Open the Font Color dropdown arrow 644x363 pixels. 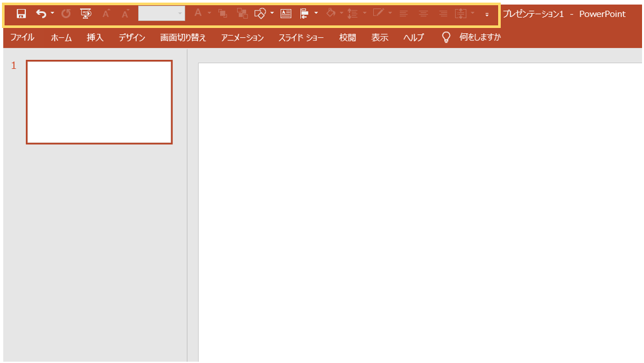point(210,14)
